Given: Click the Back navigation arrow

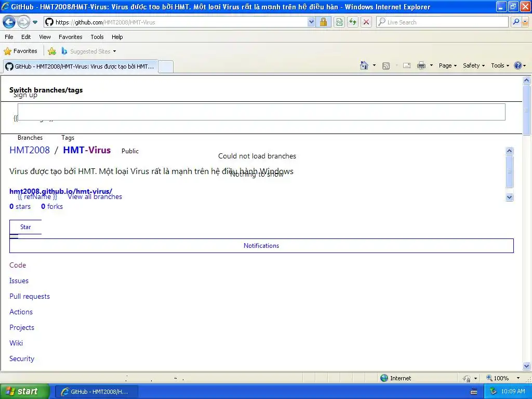Looking at the screenshot, I should click(x=9, y=22).
